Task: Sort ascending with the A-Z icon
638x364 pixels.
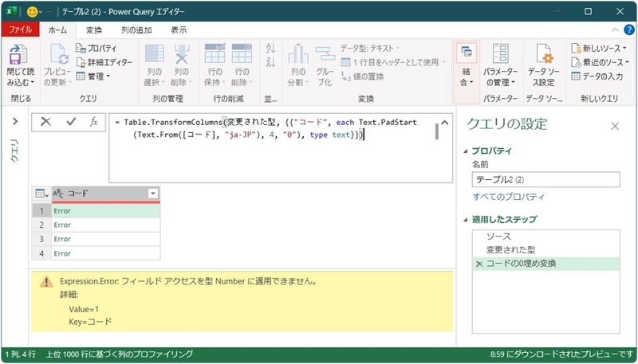Action: coord(270,48)
